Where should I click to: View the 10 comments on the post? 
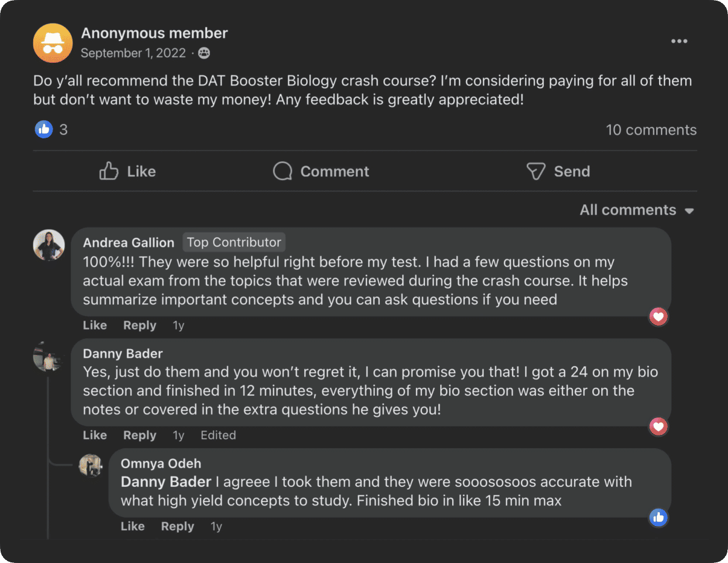[x=651, y=129]
